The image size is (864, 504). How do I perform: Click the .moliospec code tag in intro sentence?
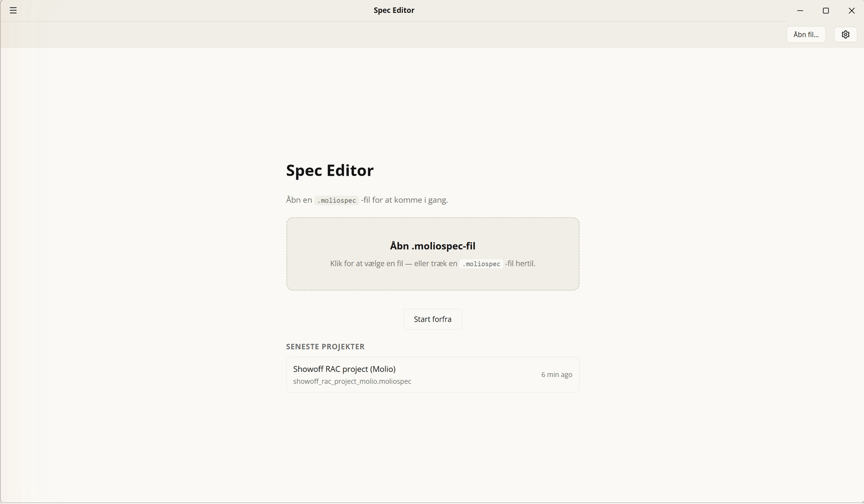(337, 200)
